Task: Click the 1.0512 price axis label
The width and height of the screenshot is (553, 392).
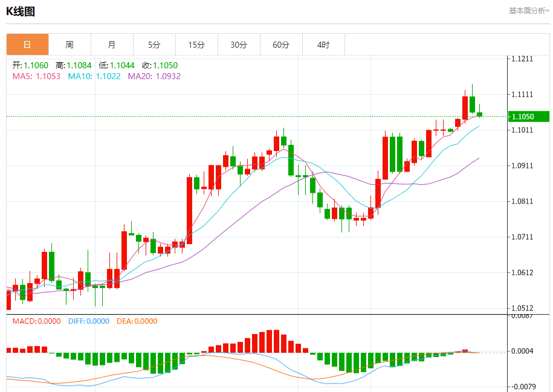Action: click(x=522, y=308)
